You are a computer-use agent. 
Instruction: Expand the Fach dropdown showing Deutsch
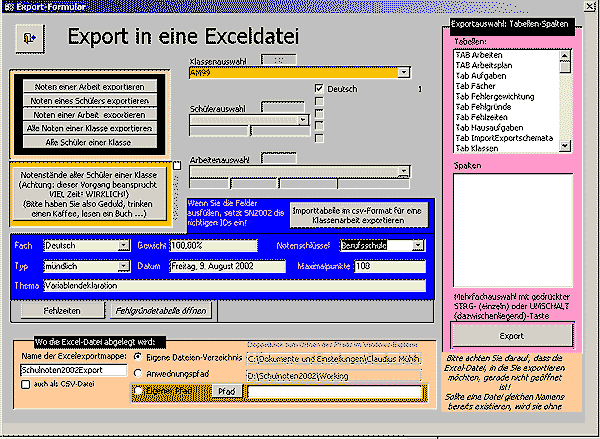point(124,245)
